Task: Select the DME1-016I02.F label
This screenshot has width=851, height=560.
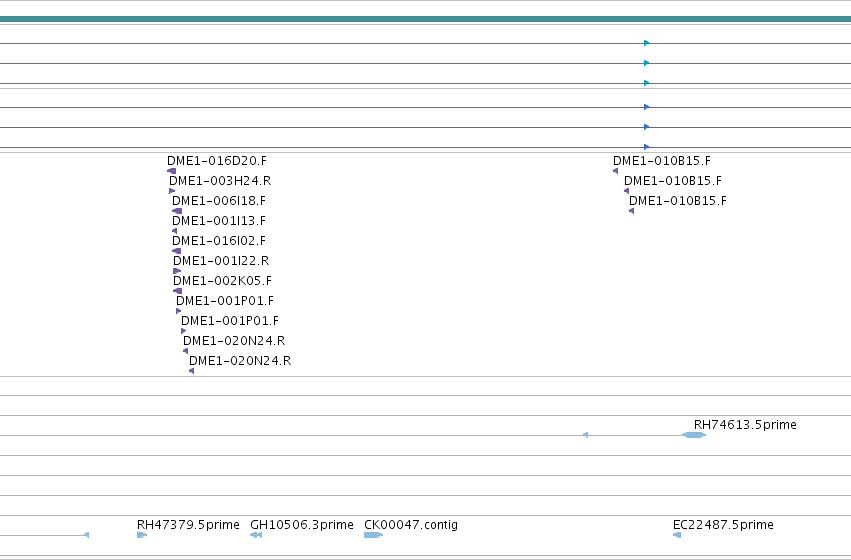Action: [219, 241]
